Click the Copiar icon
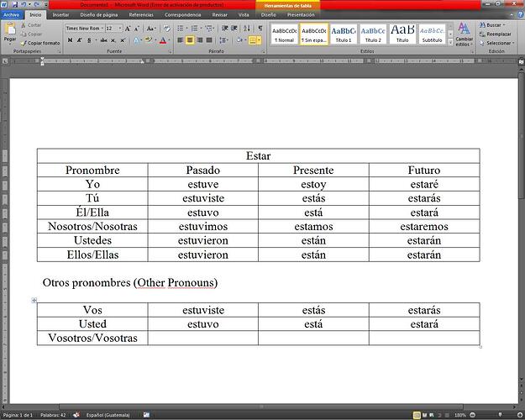 coord(24,34)
